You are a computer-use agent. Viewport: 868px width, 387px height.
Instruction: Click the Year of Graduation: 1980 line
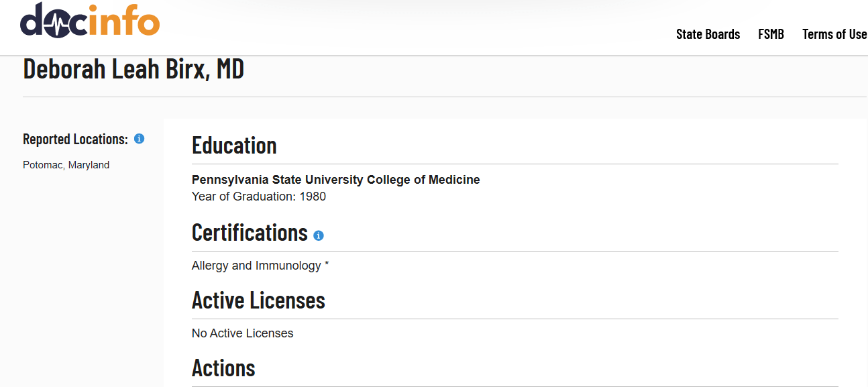click(259, 197)
